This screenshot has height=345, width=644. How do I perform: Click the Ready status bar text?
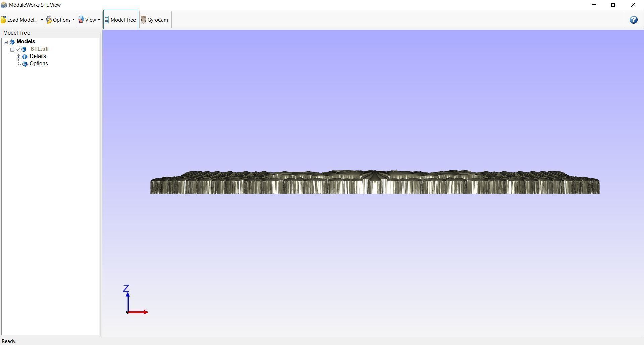9,341
